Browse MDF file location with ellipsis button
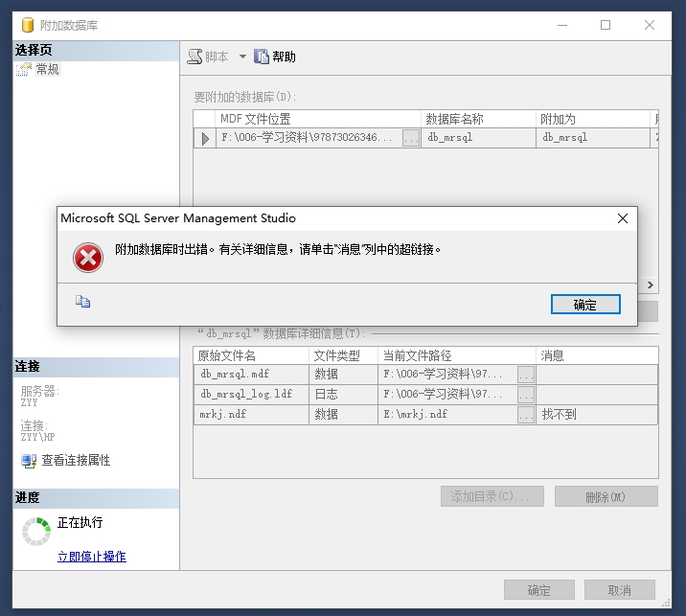The image size is (686, 616). point(411,138)
